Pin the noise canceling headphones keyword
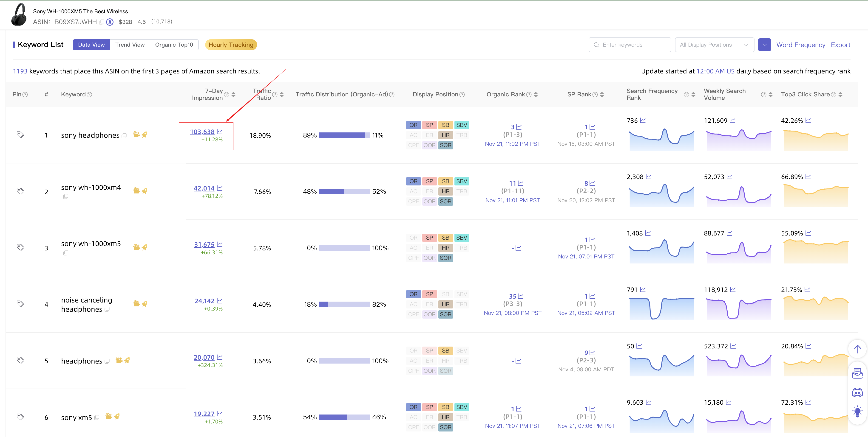 [x=20, y=304]
